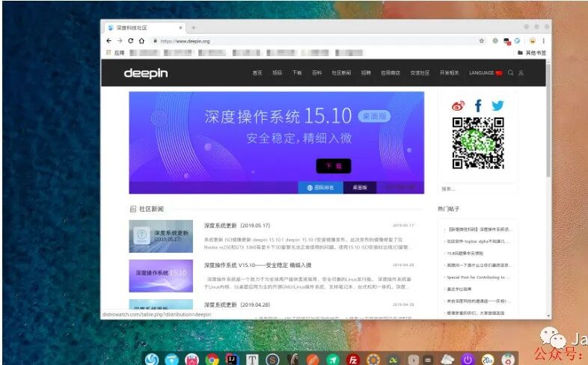Select the 下载 navigation menu item
Image resolution: width=588 pixels, height=365 pixels.
point(297,73)
